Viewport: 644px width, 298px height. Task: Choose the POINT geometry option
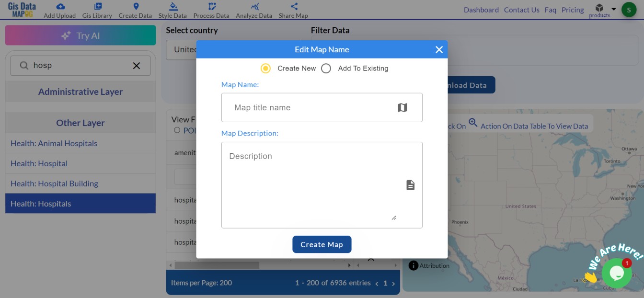[177, 131]
